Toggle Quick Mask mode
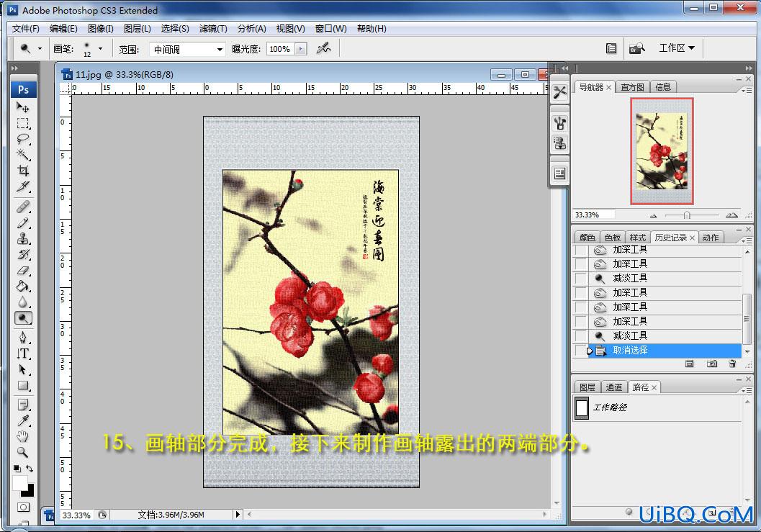Screen dimensions: 761x532 coord(23,508)
